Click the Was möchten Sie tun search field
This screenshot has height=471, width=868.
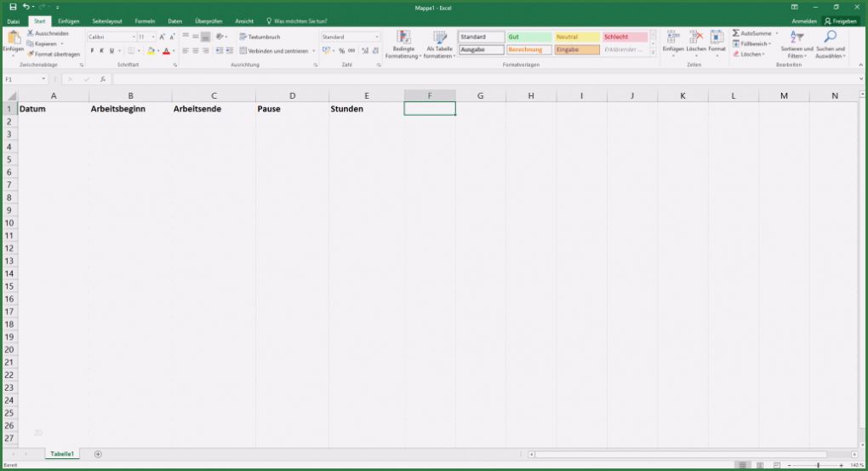297,21
